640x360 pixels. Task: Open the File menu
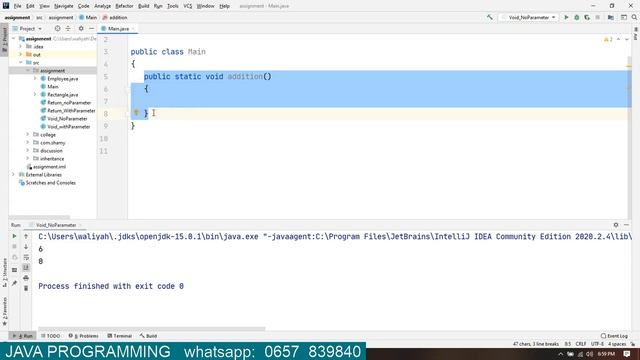[17, 6]
